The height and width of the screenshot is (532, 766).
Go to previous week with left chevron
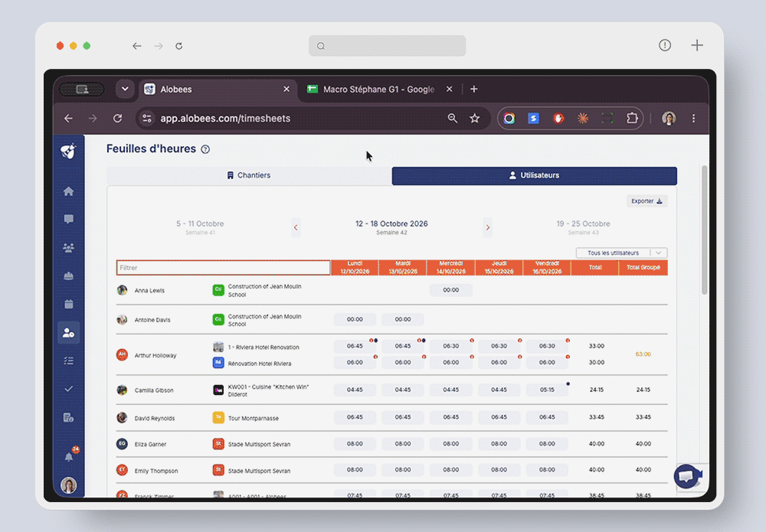point(296,227)
